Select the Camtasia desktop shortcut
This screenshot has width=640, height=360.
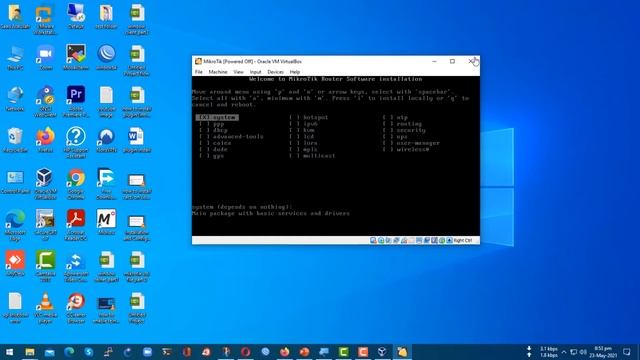point(45,266)
